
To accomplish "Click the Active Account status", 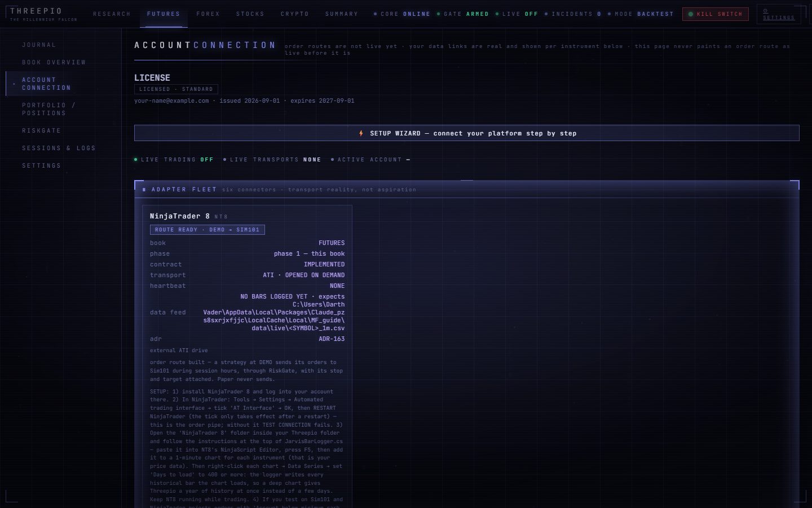I will point(370,160).
